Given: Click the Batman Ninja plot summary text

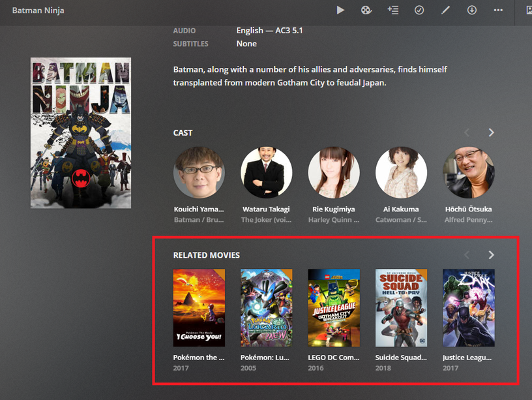Looking at the screenshot, I should (x=310, y=76).
